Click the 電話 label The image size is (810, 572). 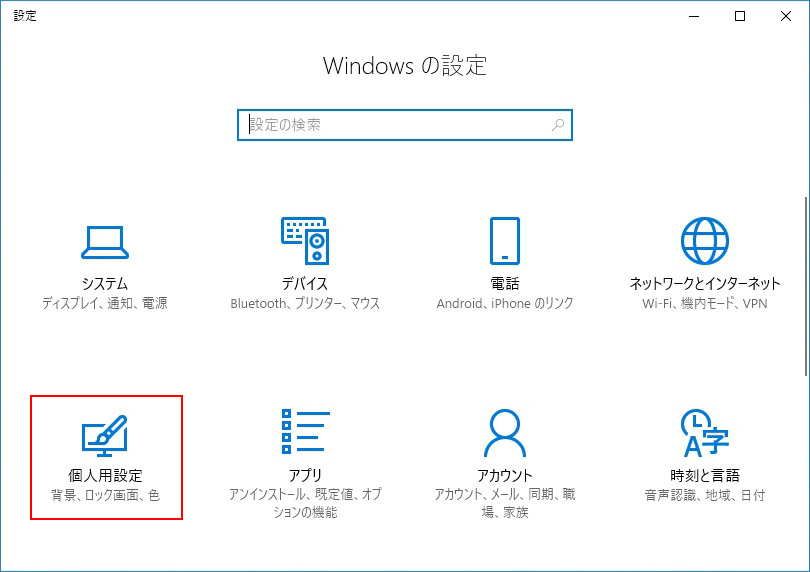pos(505,283)
